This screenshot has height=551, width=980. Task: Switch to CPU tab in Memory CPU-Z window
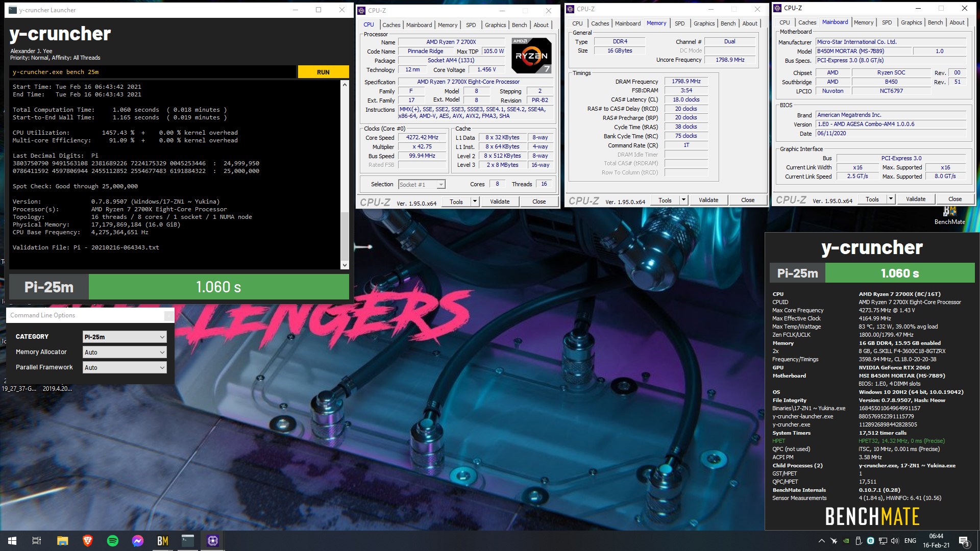point(577,23)
